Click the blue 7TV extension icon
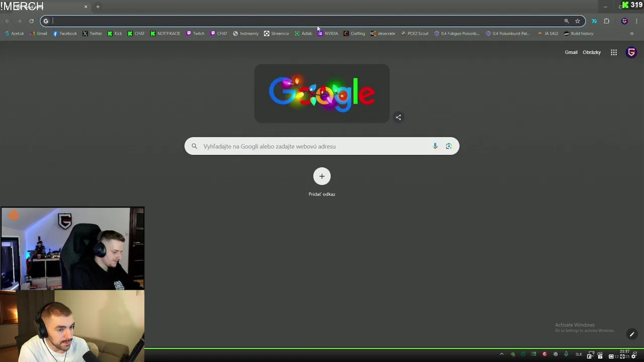Screen dimensions: 644x362 click(594, 21)
